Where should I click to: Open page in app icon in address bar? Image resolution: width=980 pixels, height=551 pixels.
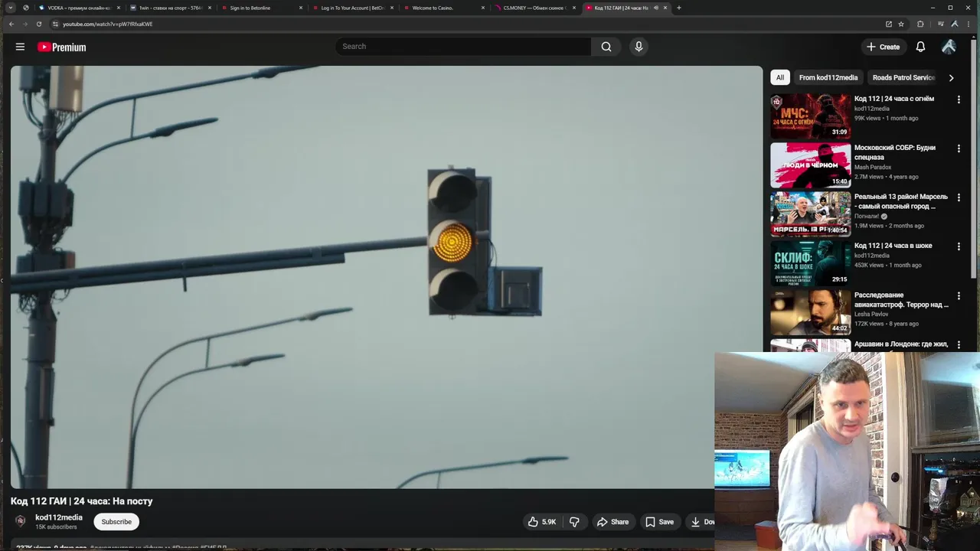tap(888, 24)
